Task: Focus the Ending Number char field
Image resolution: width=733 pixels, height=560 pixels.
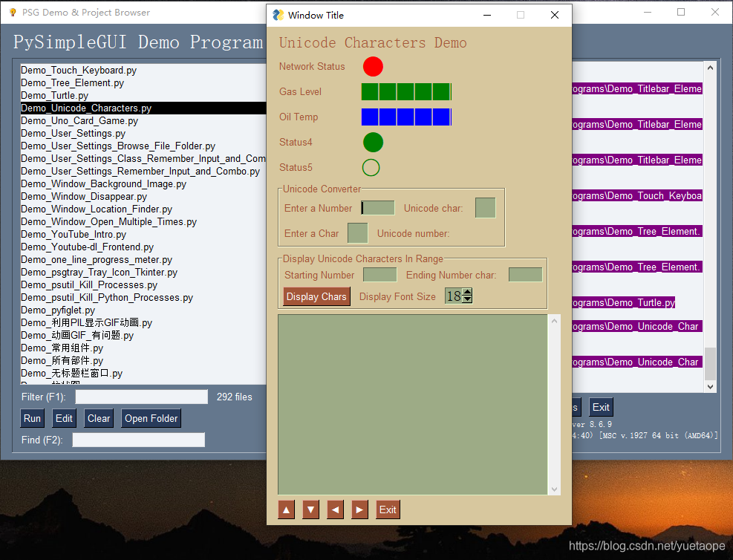Action: (x=526, y=275)
